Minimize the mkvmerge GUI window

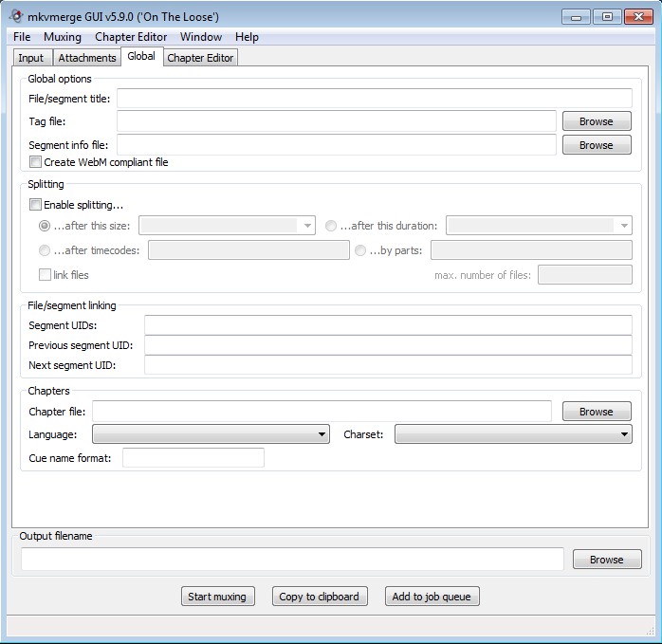pyautogui.click(x=576, y=17)
